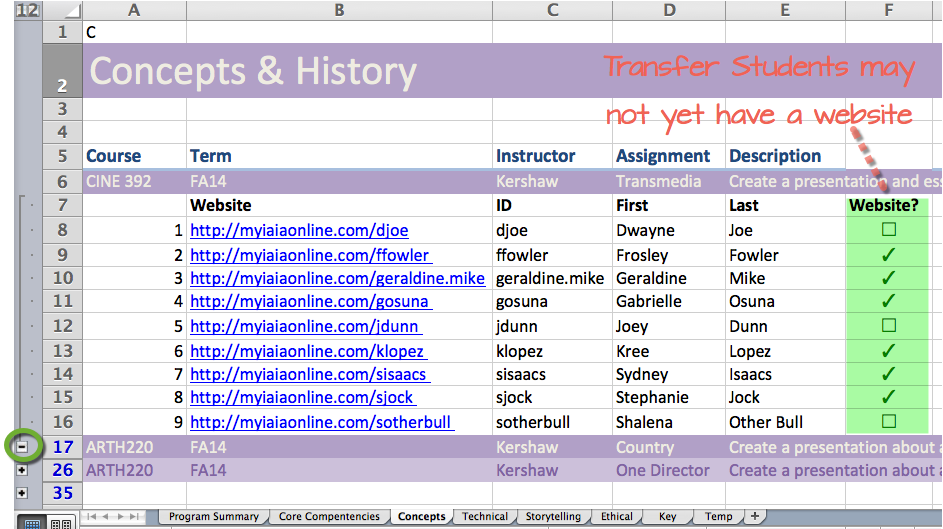The height and width of the screenshot is (529, 943).
Task: Open the myiaiaonline.com/geraldine.mike link
Action: (337, 278)
